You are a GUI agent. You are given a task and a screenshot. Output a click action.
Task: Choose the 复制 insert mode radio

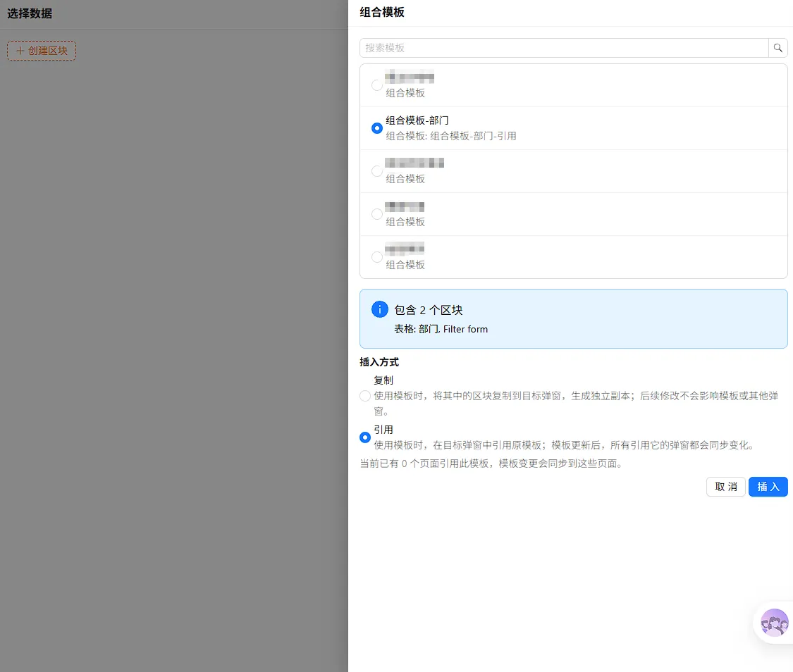[365, 396]
